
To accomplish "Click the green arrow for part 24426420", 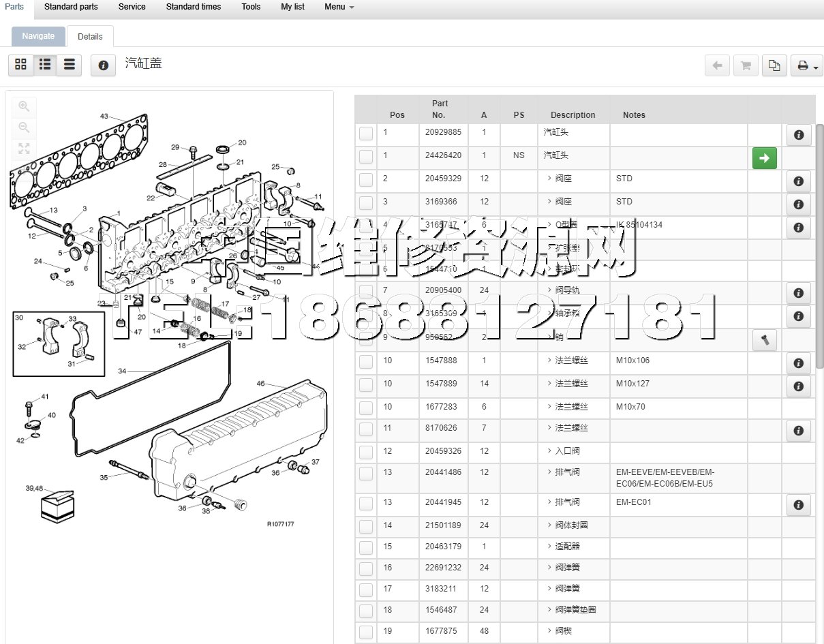I will pos(764,158).
